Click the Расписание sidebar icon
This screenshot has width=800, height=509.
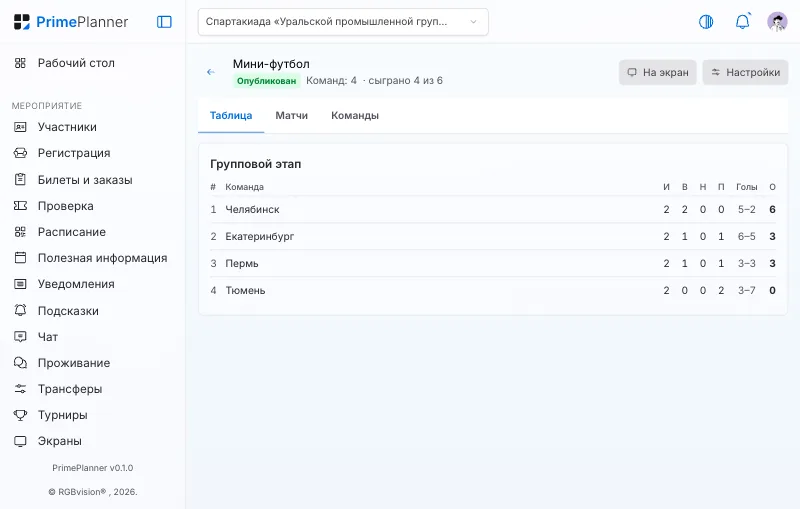(x=20, y=232)
